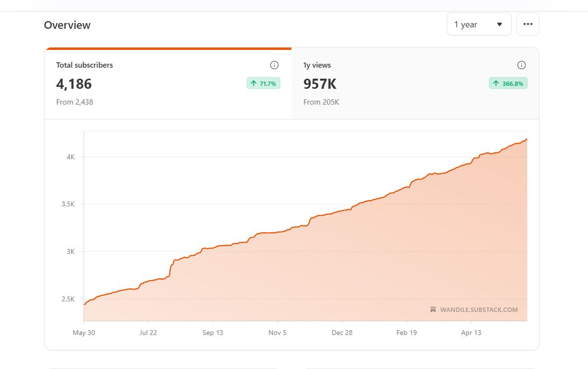Click the 4K y-axis label

click(x=71, y=157)
